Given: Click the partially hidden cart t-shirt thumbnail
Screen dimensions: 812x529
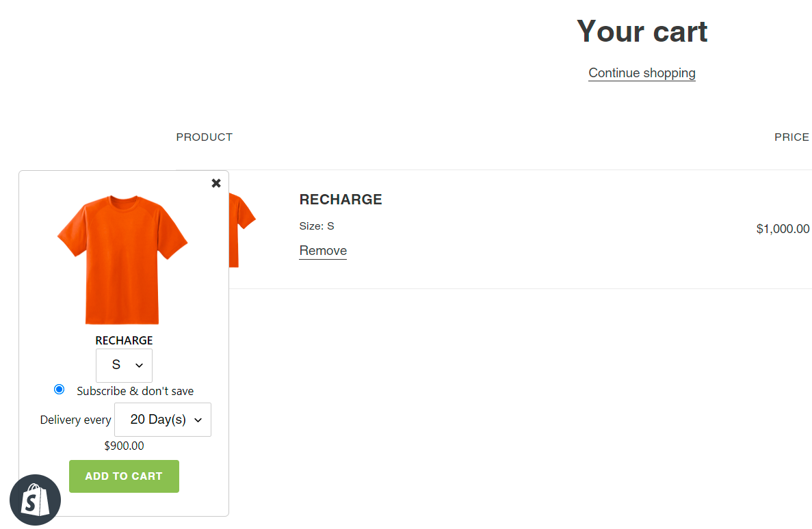Looking at the screenshot, I should click(242, 229).
